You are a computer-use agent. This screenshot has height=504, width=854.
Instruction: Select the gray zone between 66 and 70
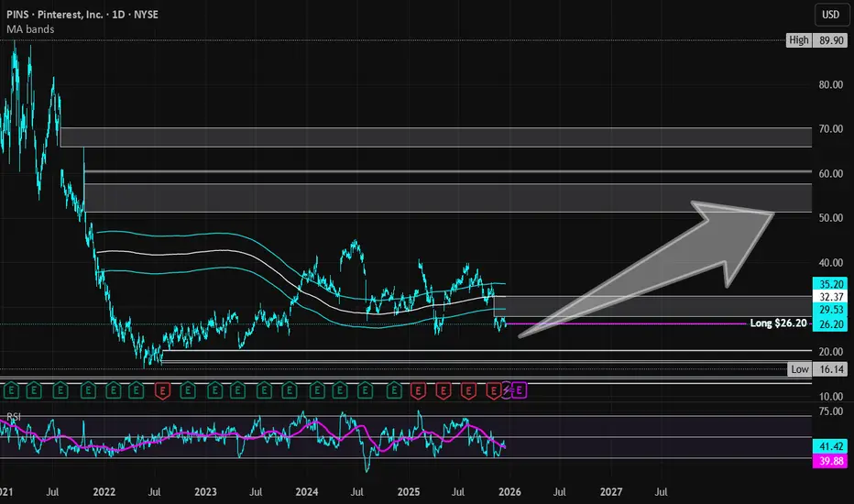(x=436, y=137)
